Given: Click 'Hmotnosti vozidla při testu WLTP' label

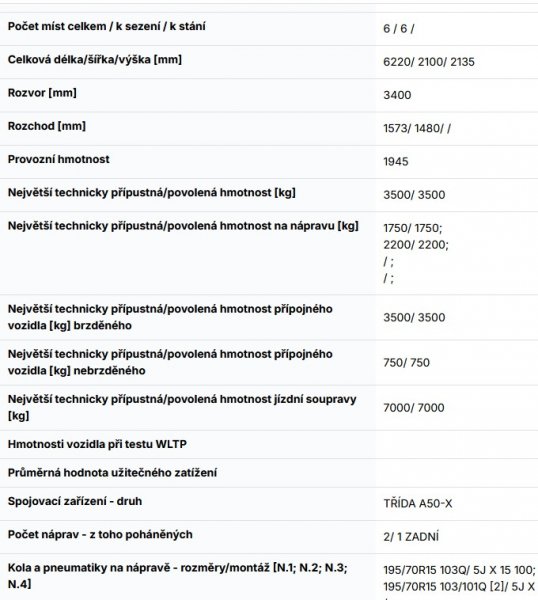Looking at the screenshot, I should 97,444.
